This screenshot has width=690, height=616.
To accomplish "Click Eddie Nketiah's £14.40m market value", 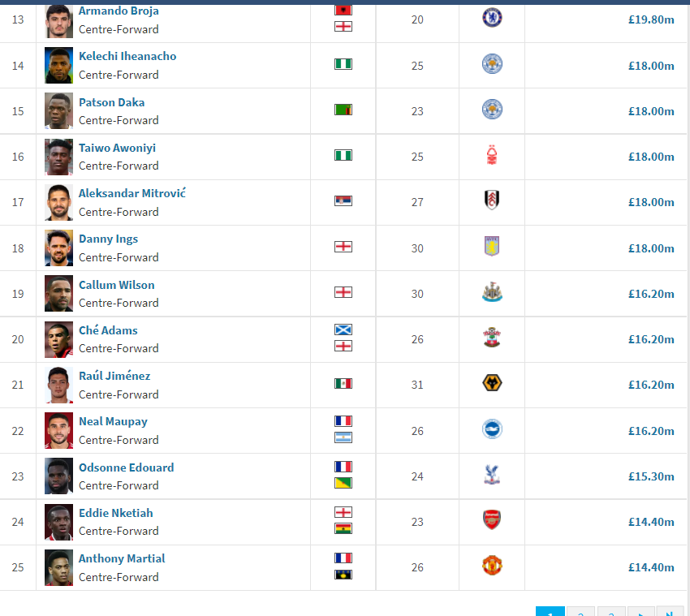I will [651, 522].
